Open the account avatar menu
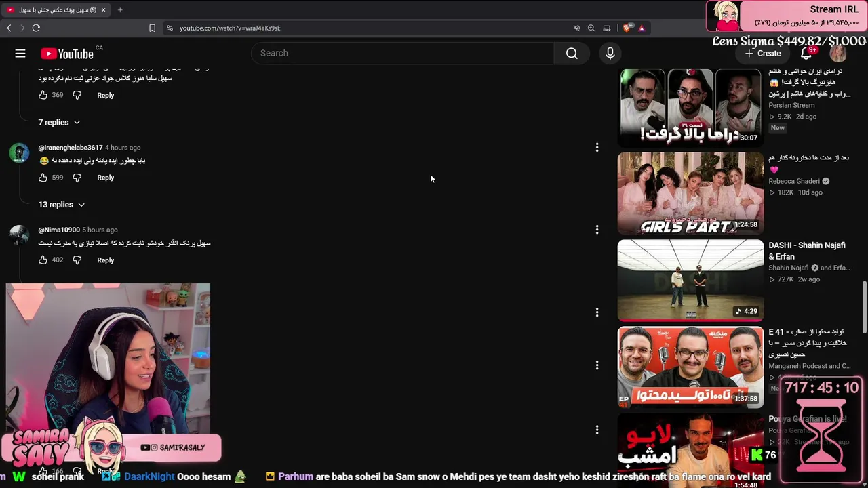868x488 pixels. [x=839, y=54]
